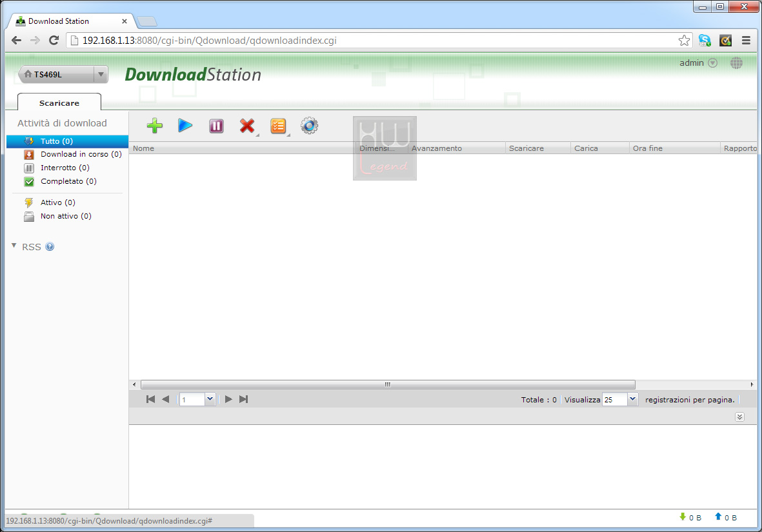Click the blue upload speed arrow
This screenshot has width=762, height=532.
coord(718,517)
